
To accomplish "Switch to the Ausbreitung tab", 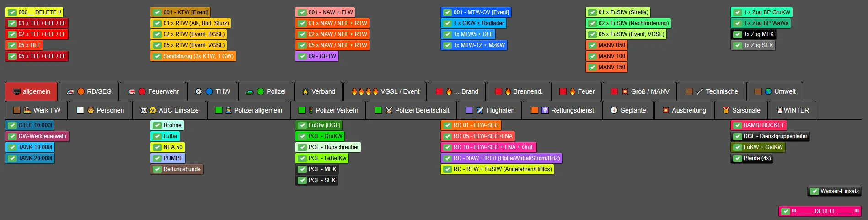I will coord(684,110).
